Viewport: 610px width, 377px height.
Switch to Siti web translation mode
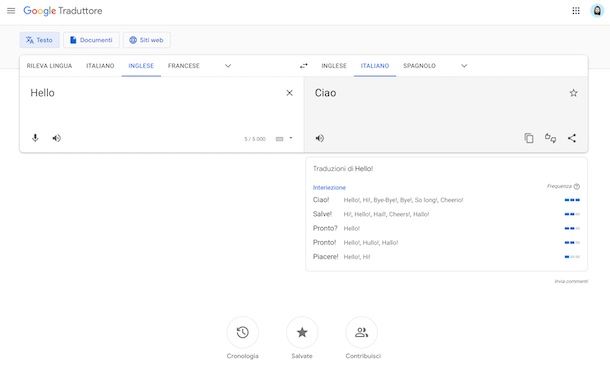[146, 40]
